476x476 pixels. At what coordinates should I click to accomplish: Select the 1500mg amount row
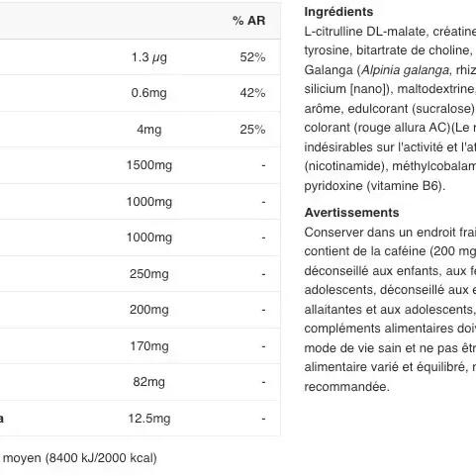click(141, 165)
